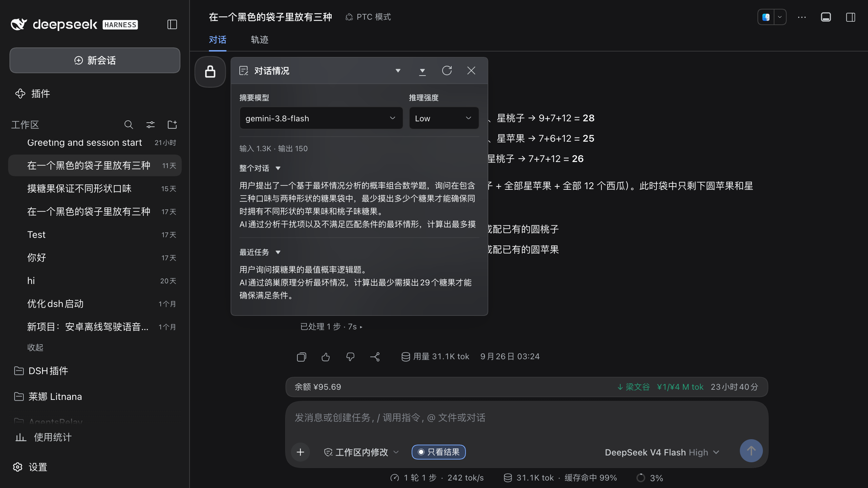Screen dimensions: 868x488
Task: Collapse sidebar using panel icon beside HARNESS logo
Action: (172, 24)
